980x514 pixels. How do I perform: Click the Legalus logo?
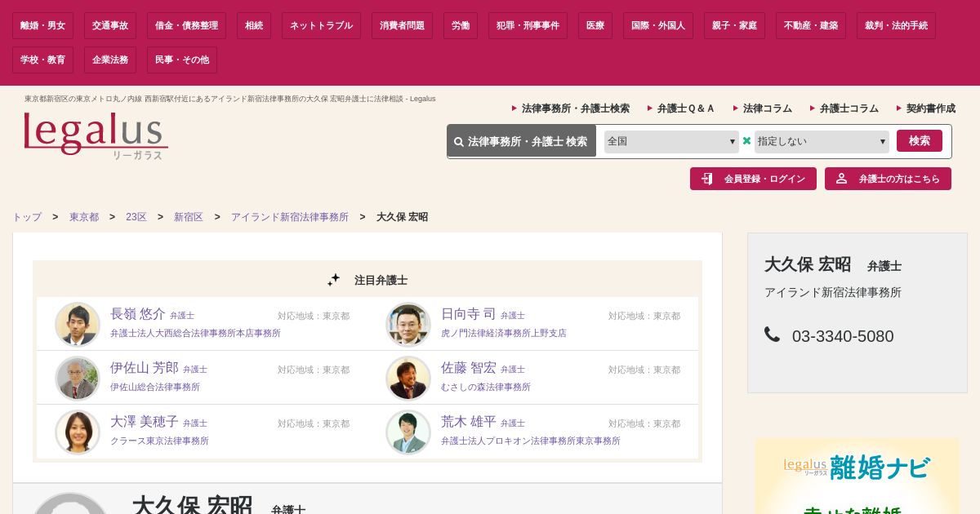pyautogui.click(x=96, y=135)
